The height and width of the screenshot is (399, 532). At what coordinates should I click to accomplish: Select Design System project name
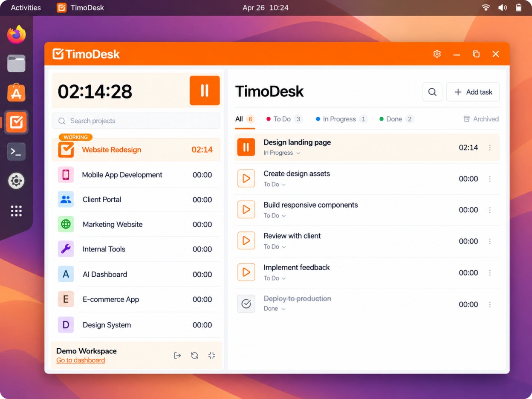pyautogui.click(x=107, y=325)
